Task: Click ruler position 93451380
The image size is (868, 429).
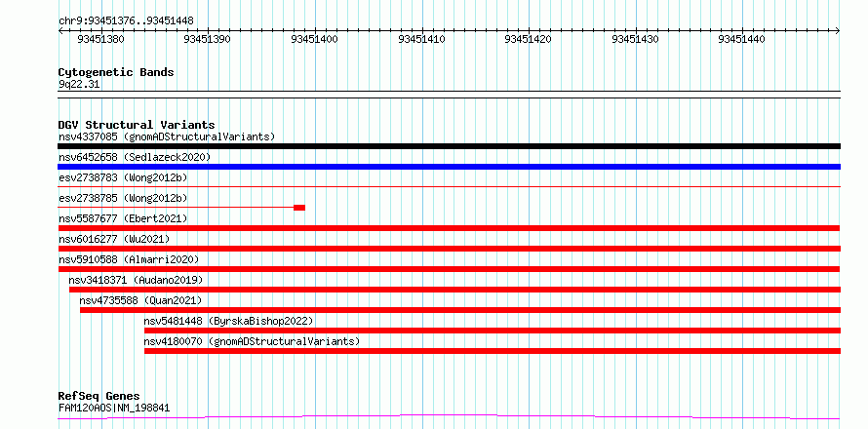Action: coord(100,39)
